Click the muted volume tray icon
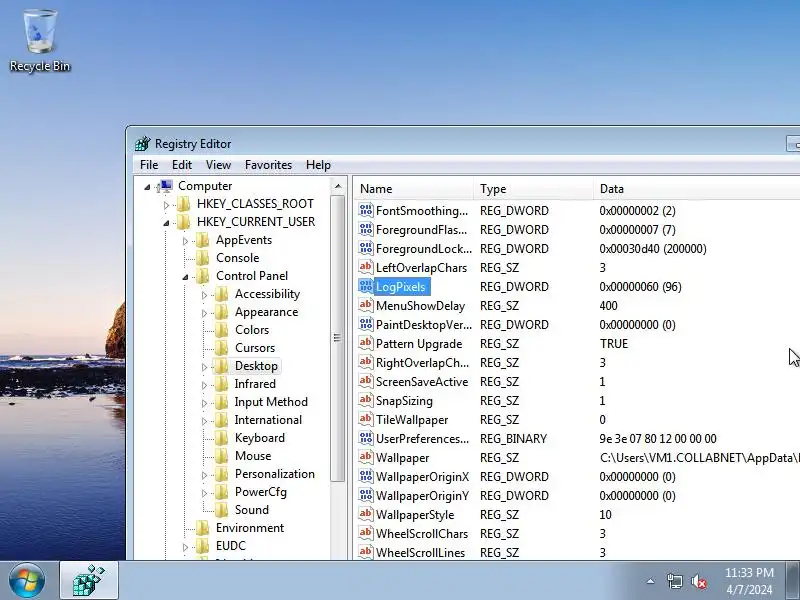 [x=699, y=581]
